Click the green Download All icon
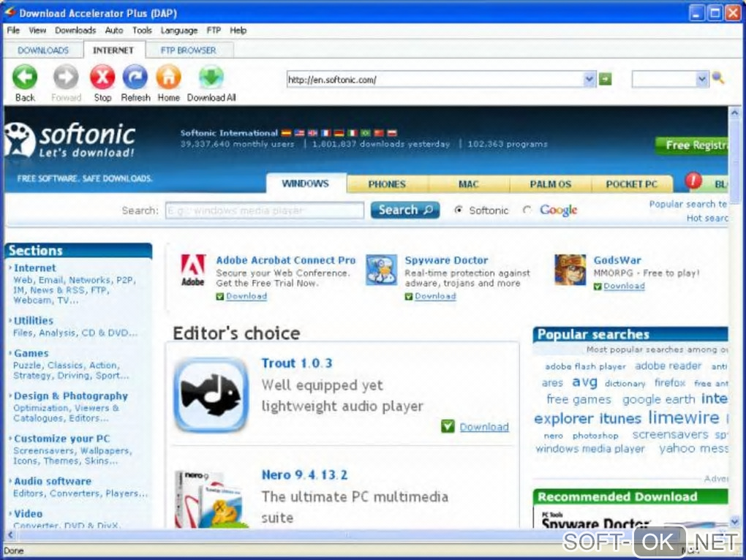This screenshot has height=560, width=746. 211,78
